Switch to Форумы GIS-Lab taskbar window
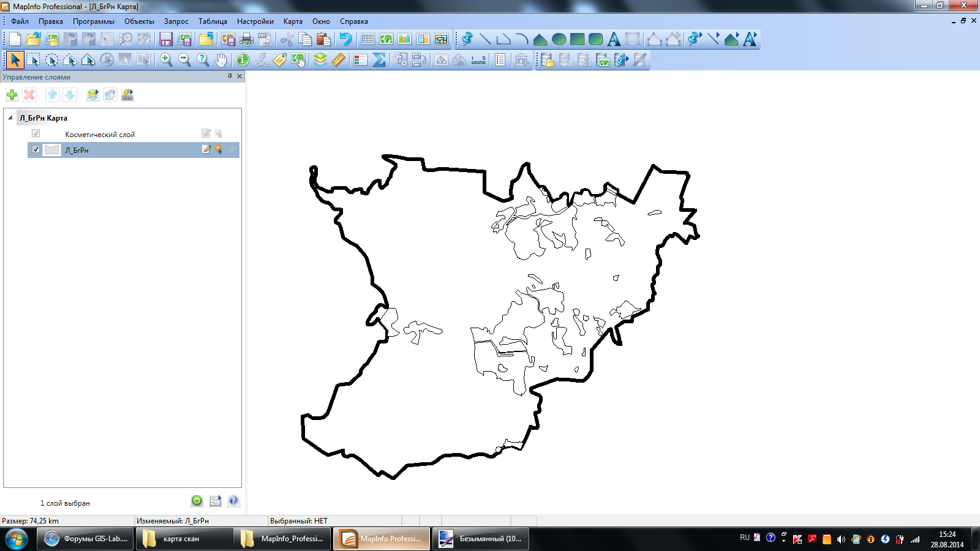 tap(85, 539)
